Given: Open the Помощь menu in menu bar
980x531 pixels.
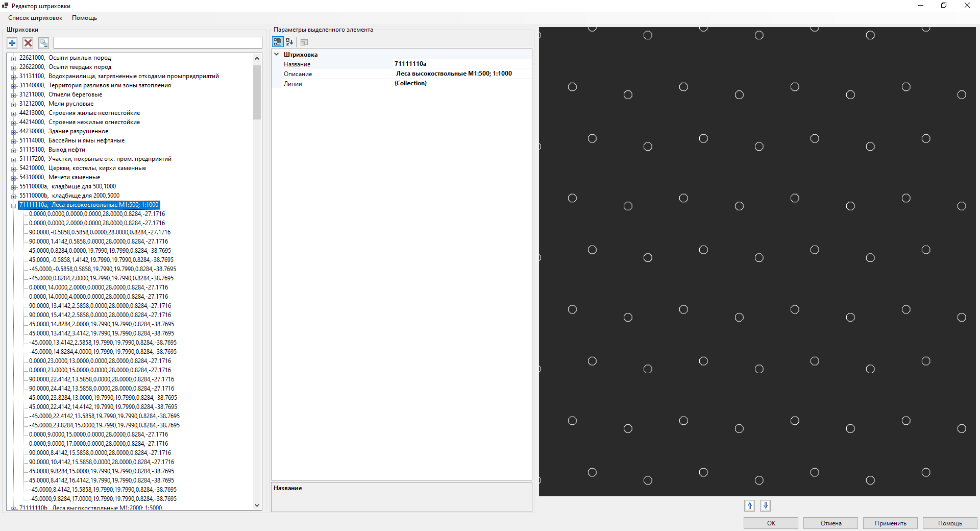Looking at the screenshot, I should coord(84,18).
